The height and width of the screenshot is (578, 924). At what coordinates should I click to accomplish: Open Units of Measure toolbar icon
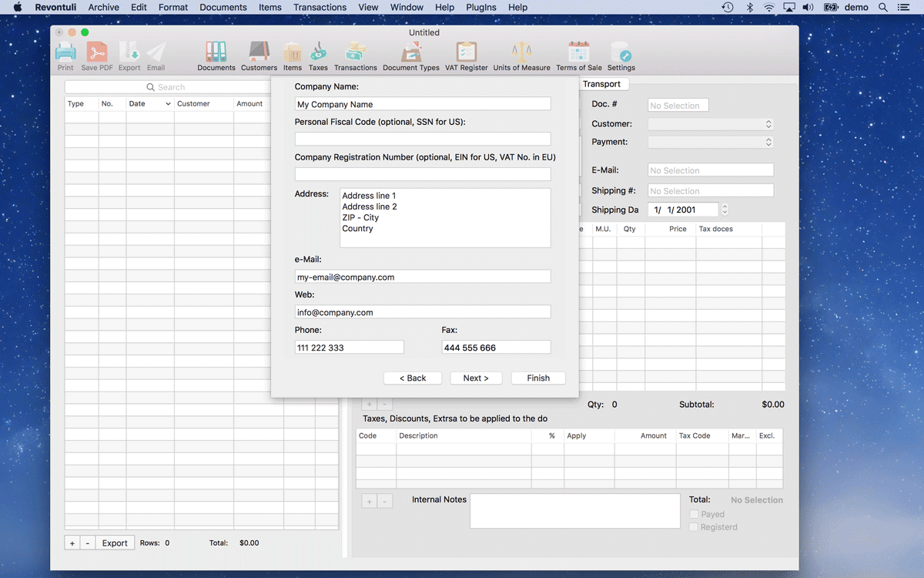522,52
